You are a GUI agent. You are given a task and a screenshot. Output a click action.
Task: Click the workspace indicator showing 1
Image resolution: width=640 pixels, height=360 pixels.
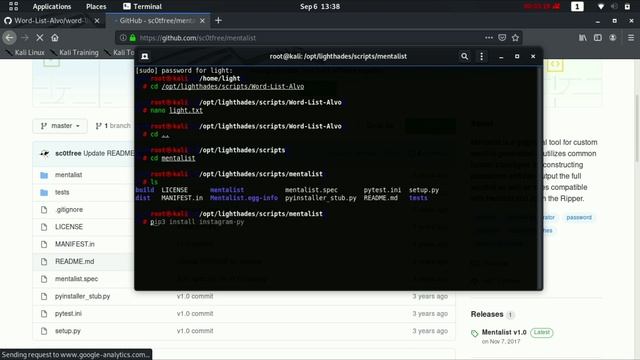pyautogui.click(x=577, y=7)
